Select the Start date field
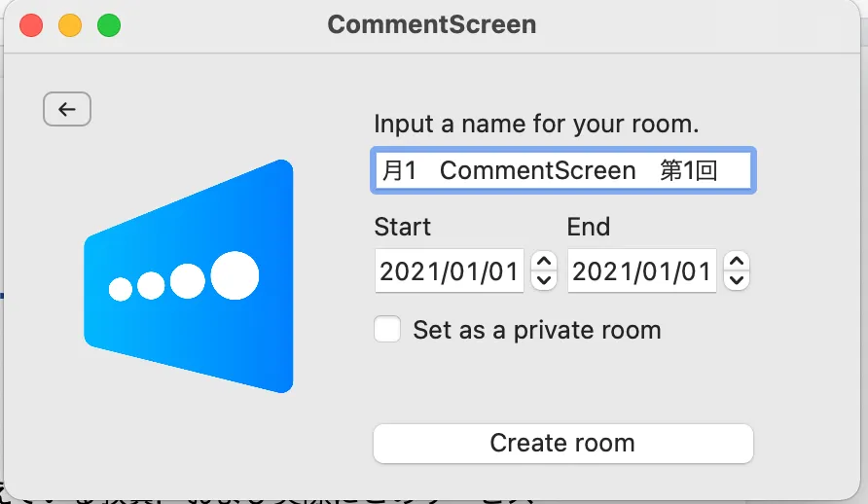Image resolution: width=868 pixels, height=504 pixels. point(449,270)
